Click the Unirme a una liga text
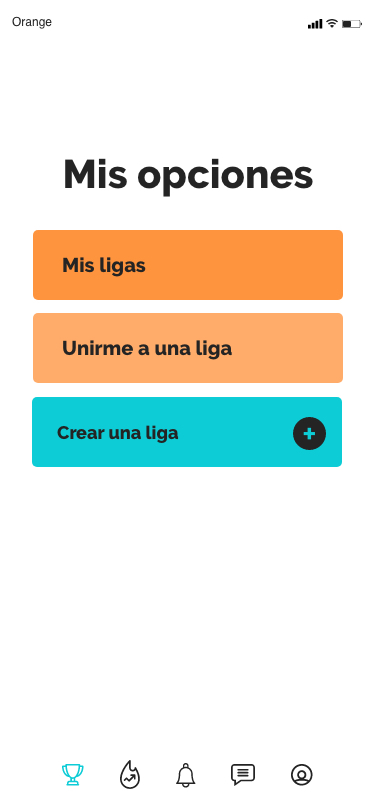375x812 pixels. point(147,349)
